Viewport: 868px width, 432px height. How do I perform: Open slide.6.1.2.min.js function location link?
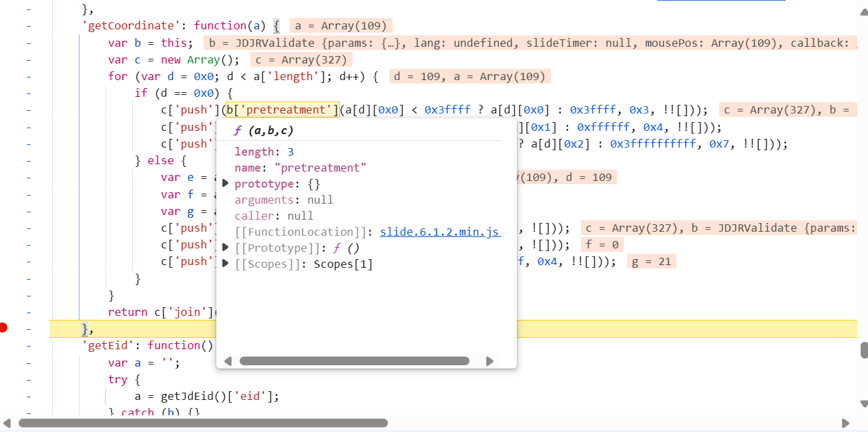pyautogui.click(x=440, y=232)
